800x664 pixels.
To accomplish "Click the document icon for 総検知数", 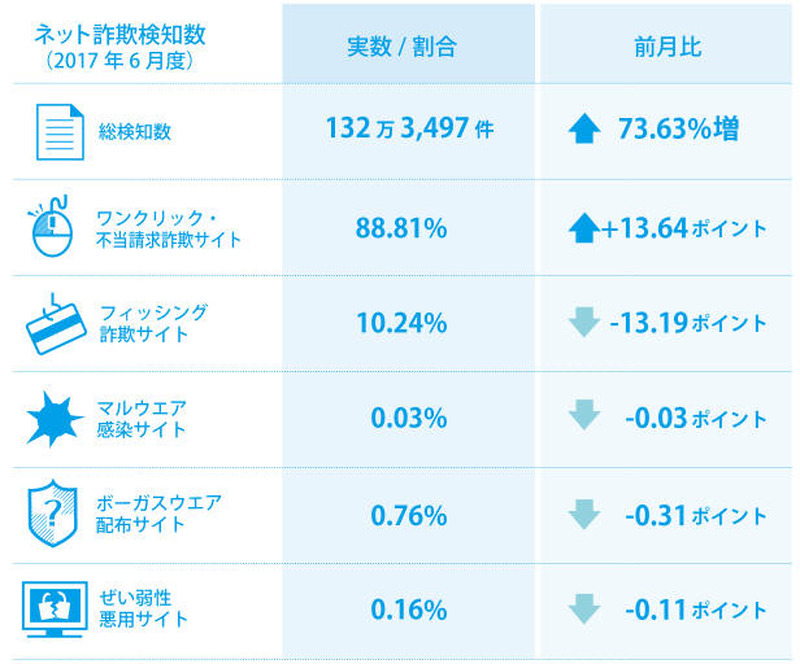I will point(60,132).
